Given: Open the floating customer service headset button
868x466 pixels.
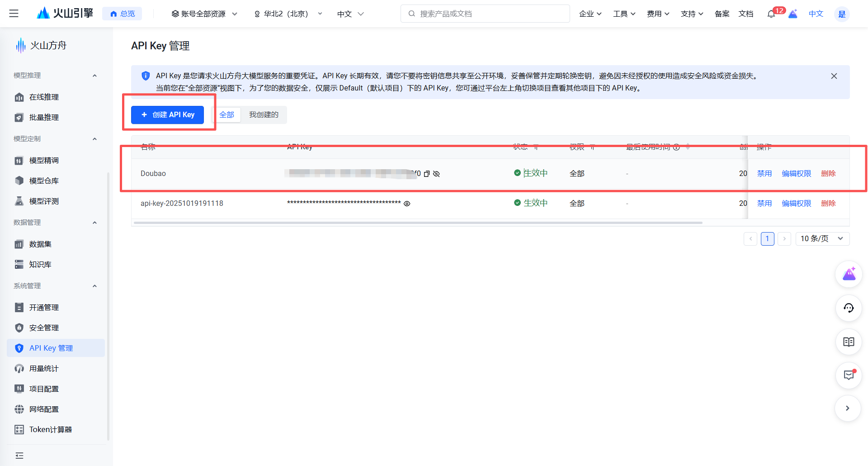Looking at the screenshot, I should pyautogui.click(x=849, y=308).
